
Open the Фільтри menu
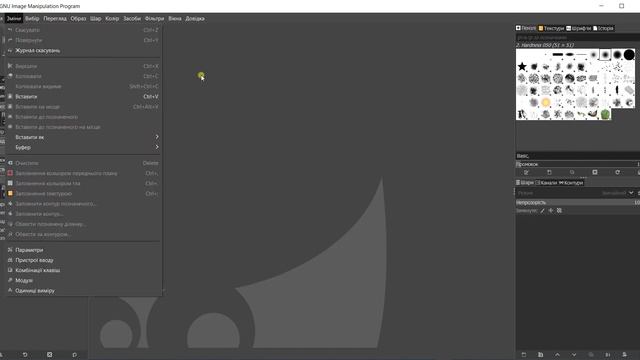click(154, 18)
